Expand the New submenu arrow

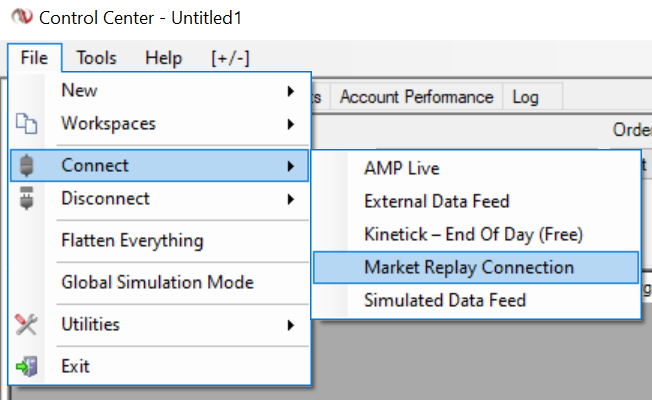click(x=290, y=91)
